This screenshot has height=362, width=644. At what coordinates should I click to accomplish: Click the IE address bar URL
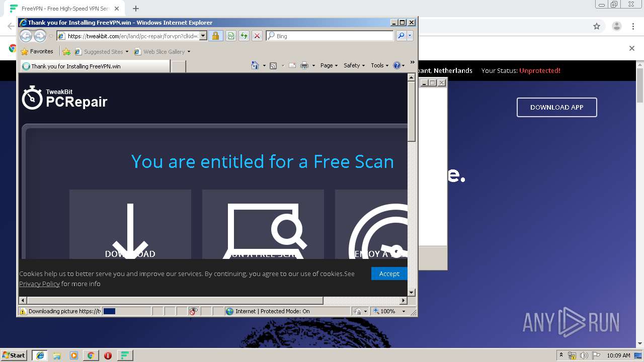(x=133, y=36)
